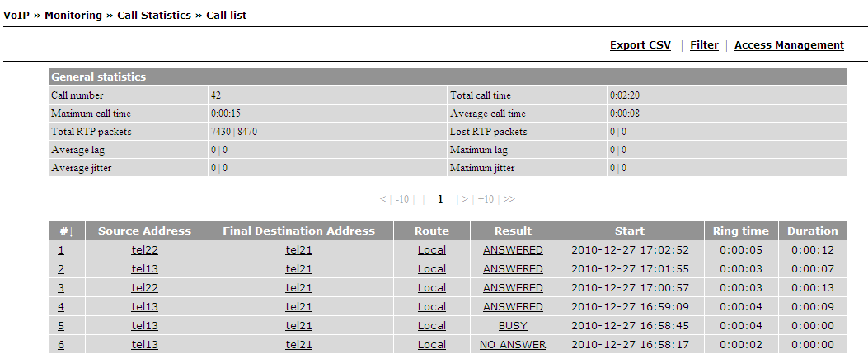The width and height of the screenshot is (868, 354).
Task: Click source address tel22 in row 3
Action: pyautogui.click(x=144, y=288)
